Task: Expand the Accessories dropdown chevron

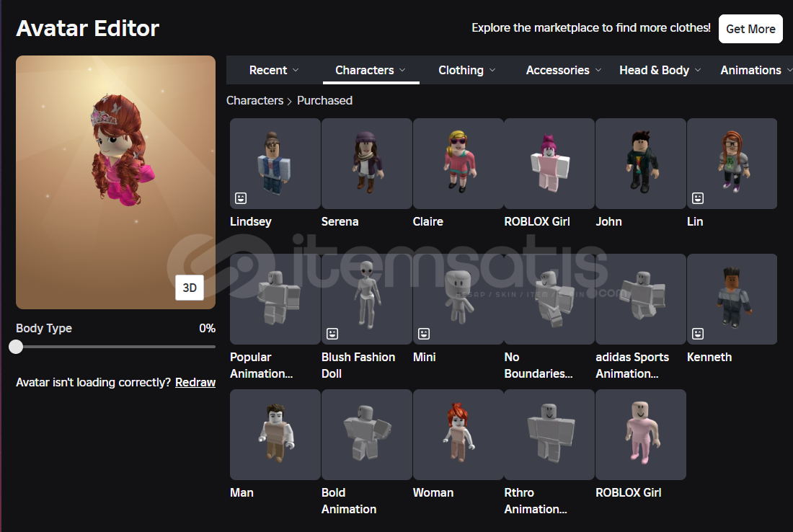Action: click(598, 71)
